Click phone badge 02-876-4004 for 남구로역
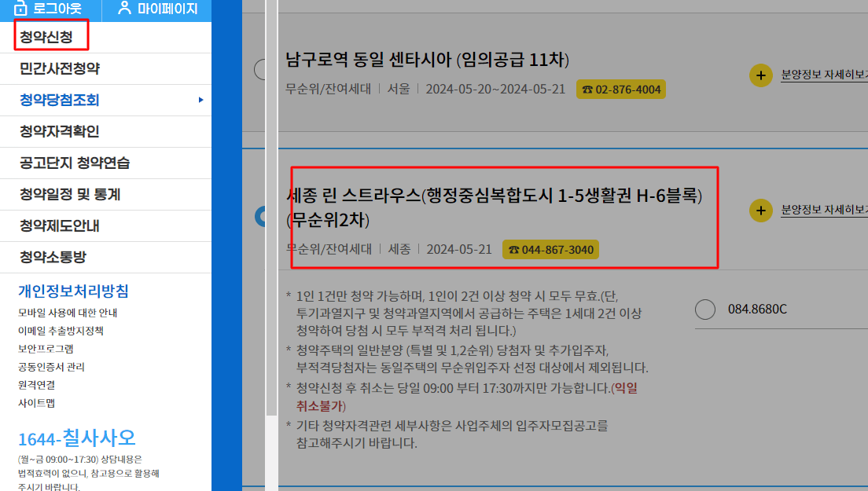This screenshot has height=491, width=868. pyautogui.click(x=621, y=89)
